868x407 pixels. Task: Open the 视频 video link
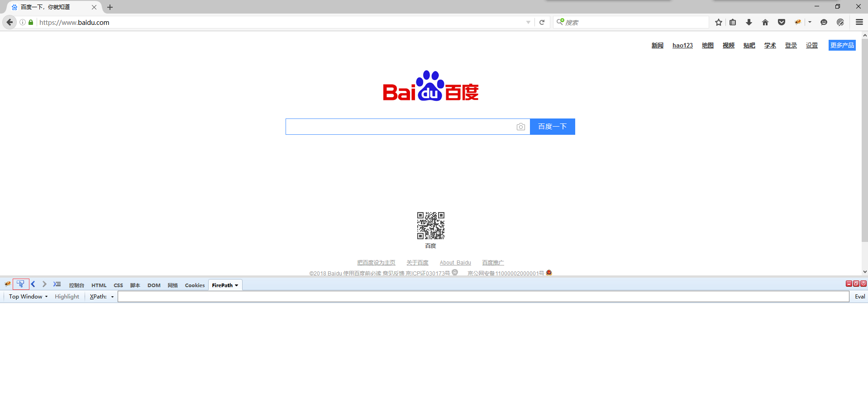pos(729,46)
